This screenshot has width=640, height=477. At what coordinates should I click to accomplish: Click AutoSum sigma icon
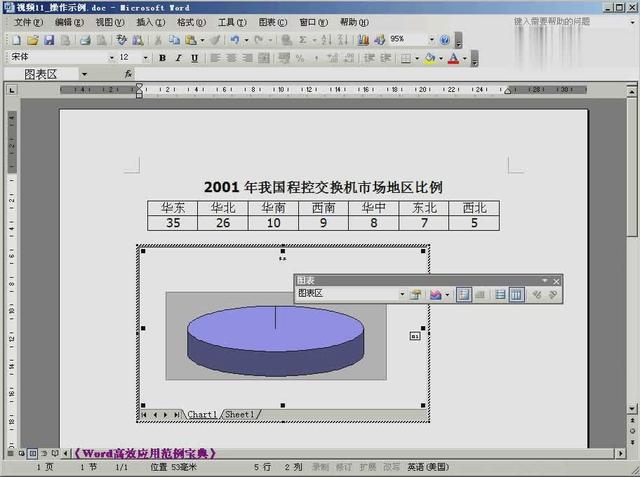(302, 40)
